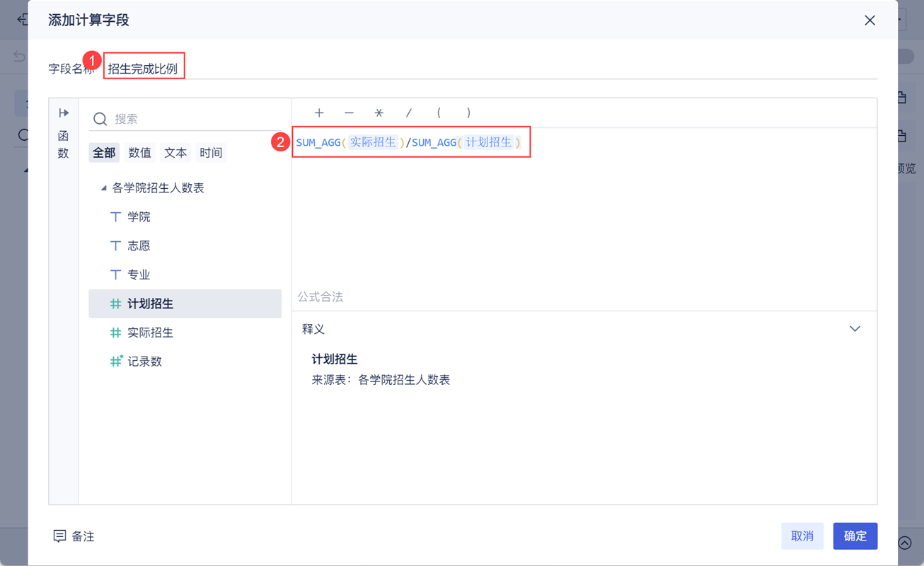Switch to the 文本 filter tab
924x566 pixels.
point(175,153)
